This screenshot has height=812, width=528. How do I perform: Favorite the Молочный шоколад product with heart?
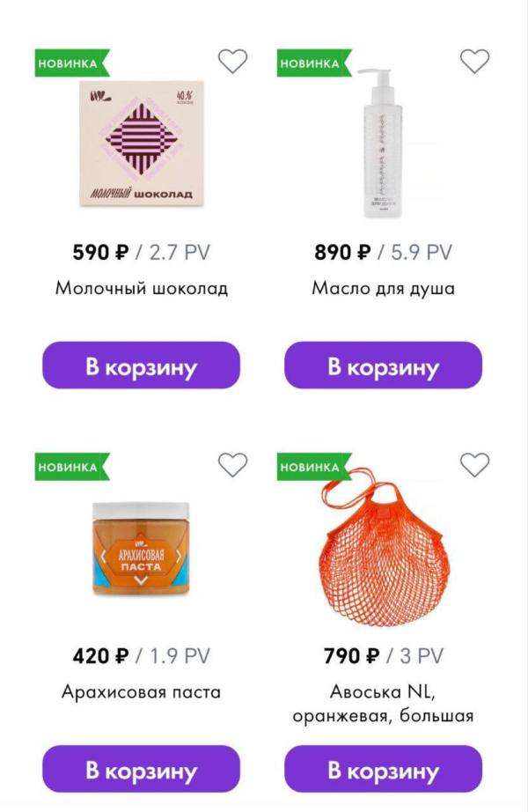[232, 61]
